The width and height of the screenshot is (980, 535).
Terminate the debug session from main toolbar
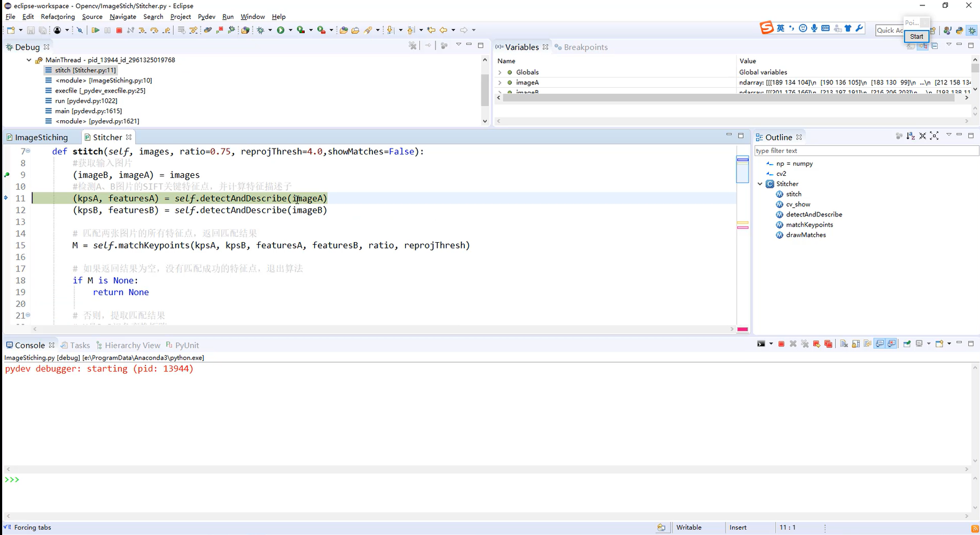(x=119, y=30)
